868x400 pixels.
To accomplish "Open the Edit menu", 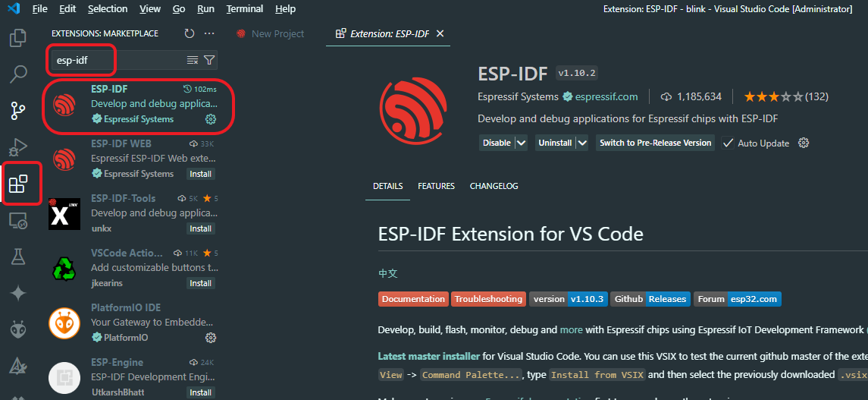I will point(67,9).
